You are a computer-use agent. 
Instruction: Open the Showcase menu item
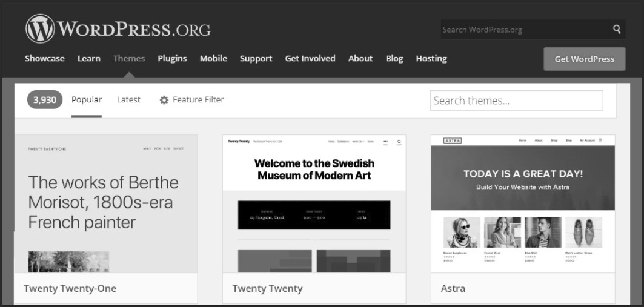click(45, 58)
